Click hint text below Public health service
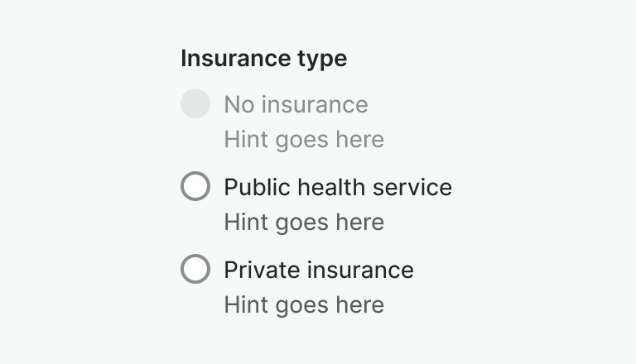This screenshot has width=636, height=364. point(304,222)
